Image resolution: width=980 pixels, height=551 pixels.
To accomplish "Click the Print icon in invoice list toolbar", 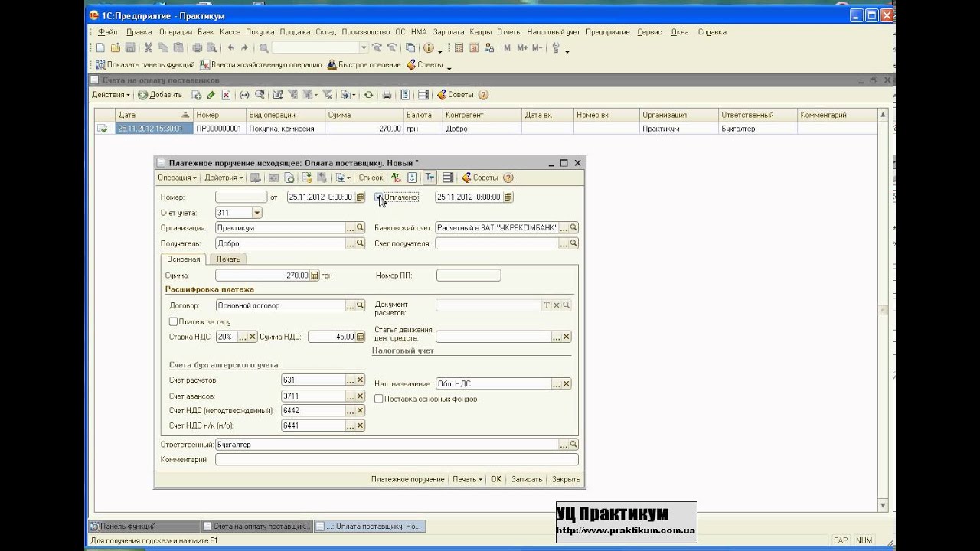I will point(387,95).
